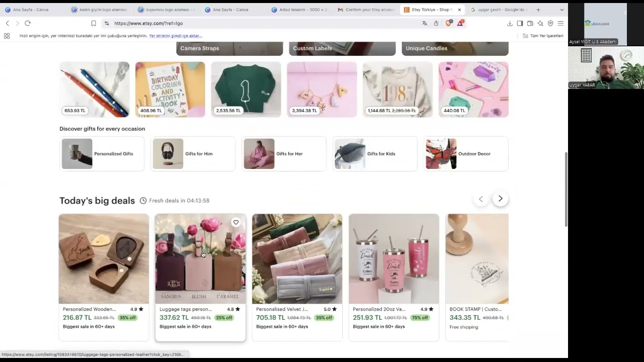
Task: Click the page vertical scrollbar
Action: pos(566,189)
